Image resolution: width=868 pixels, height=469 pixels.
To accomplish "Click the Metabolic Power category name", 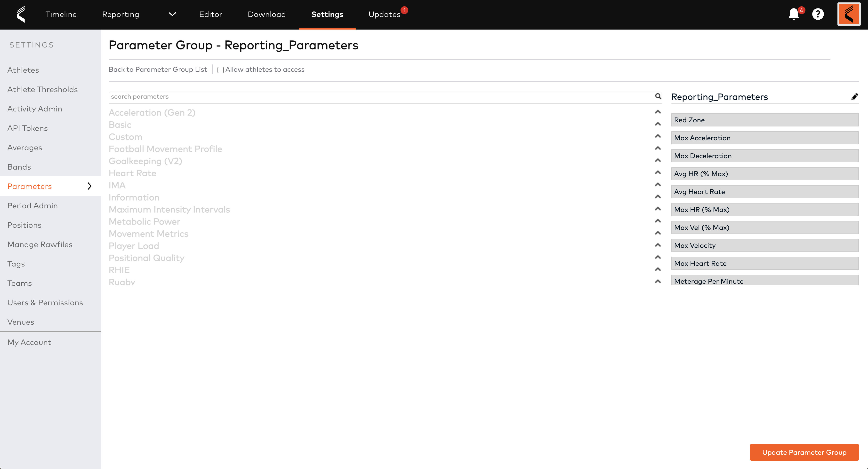I will click(144, 221).
